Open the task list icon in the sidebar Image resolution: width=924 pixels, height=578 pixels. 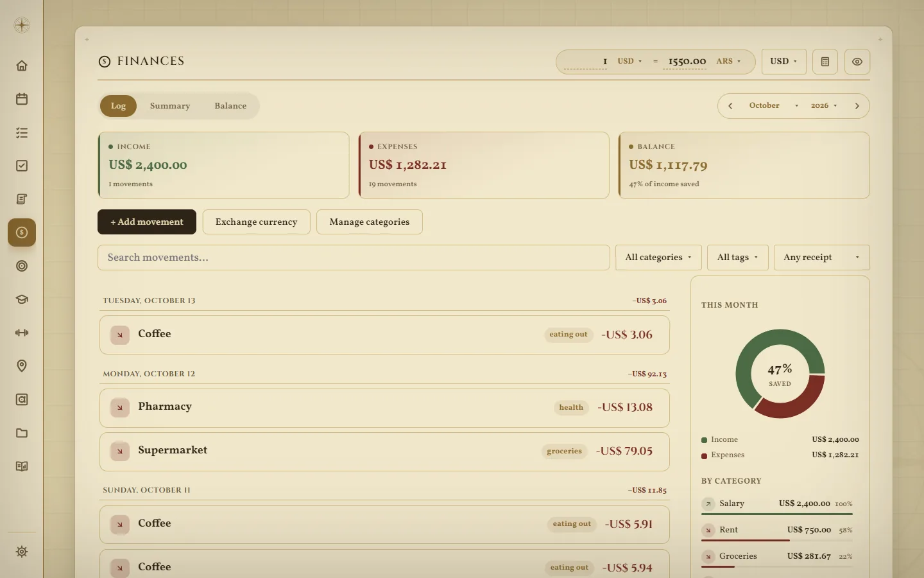[22, 132]
